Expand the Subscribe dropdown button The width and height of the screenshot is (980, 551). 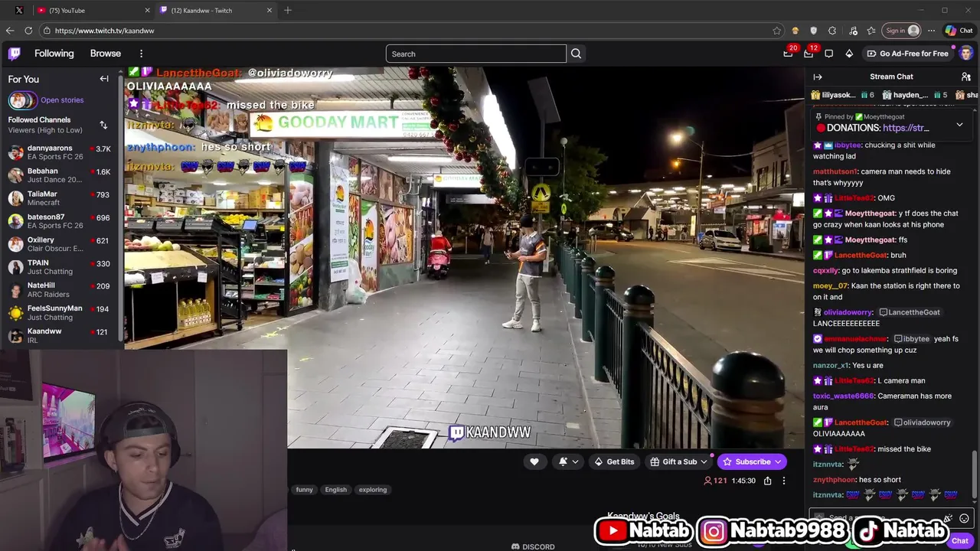point(778,461)
